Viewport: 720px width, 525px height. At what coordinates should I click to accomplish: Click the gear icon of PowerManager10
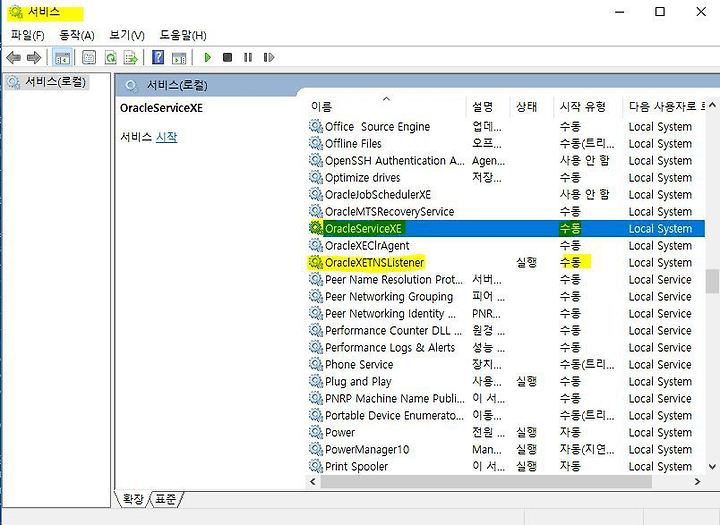click(315, 449)
